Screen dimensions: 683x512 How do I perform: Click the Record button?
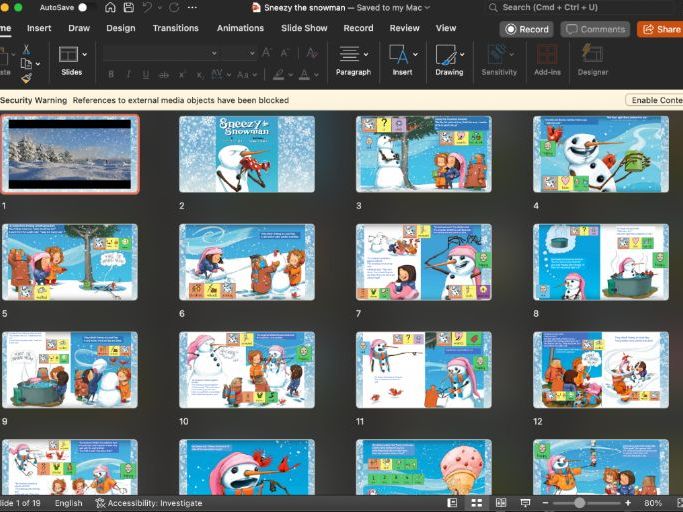click(x=527, y=29)
